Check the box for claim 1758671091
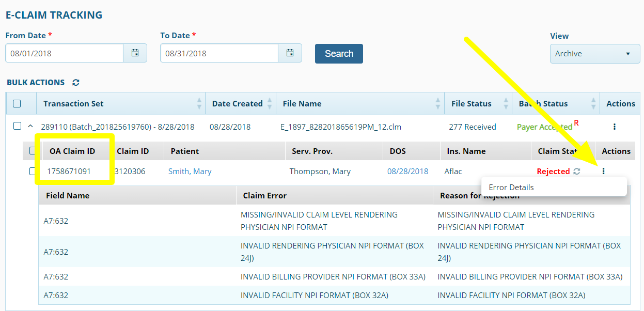The height and width of the screenshot is (311, 644). [33, 172]
